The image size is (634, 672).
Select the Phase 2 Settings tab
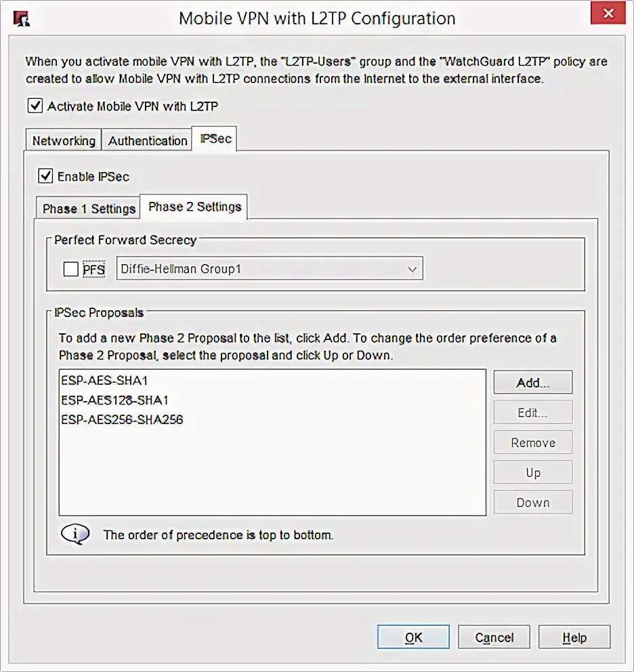tap(194, 207)
